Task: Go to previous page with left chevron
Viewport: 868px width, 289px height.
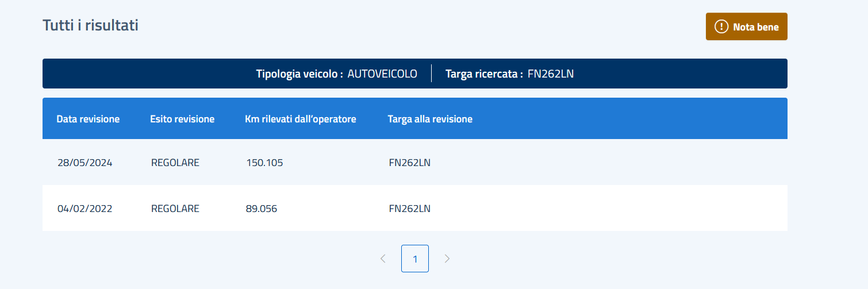Action: click(x=383, y=259)
